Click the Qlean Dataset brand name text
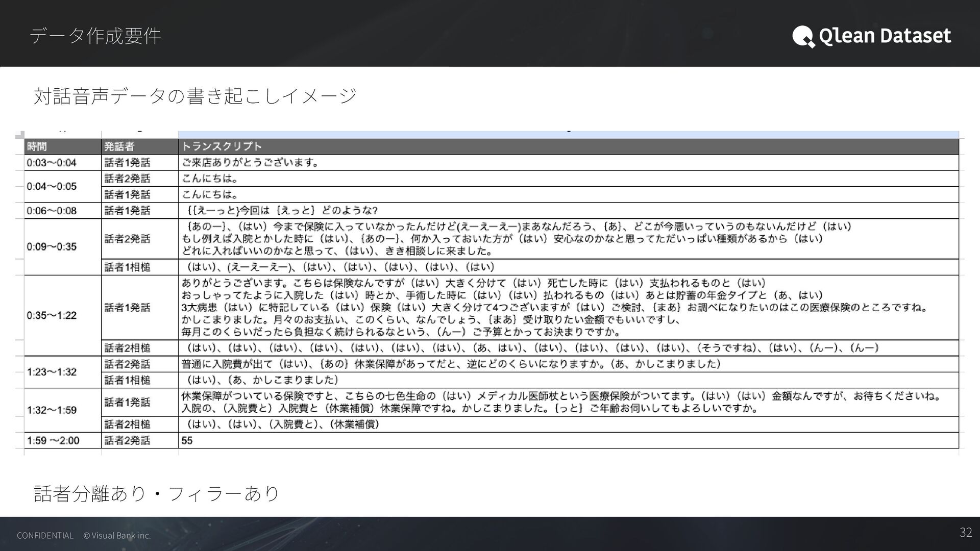This screenshot has width=980, height=551. click(x=885, y=36)
